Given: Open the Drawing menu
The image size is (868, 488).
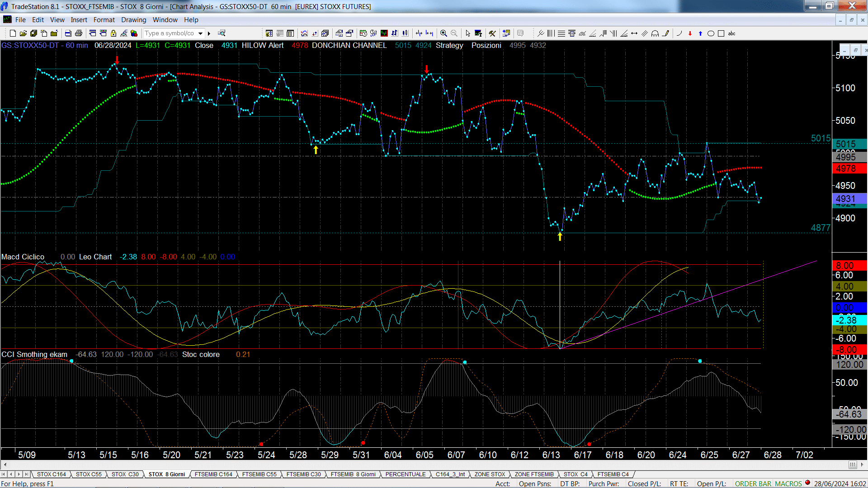Looking at the screenshot, I should click(x=133, y=20).
